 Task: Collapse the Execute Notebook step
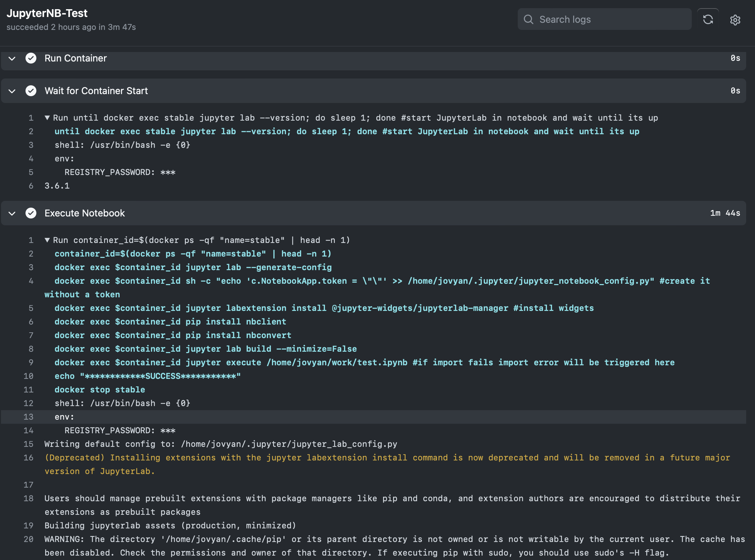click(12, 213)
